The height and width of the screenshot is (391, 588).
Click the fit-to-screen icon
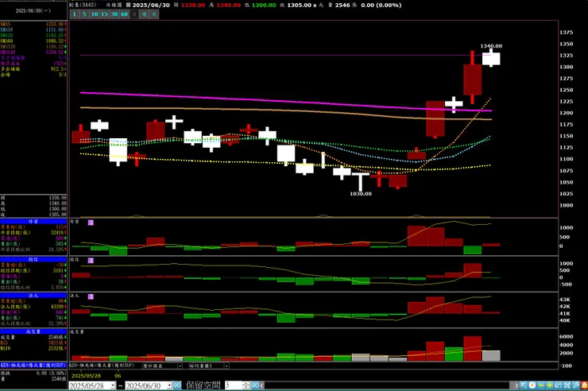tap(567, 385)
